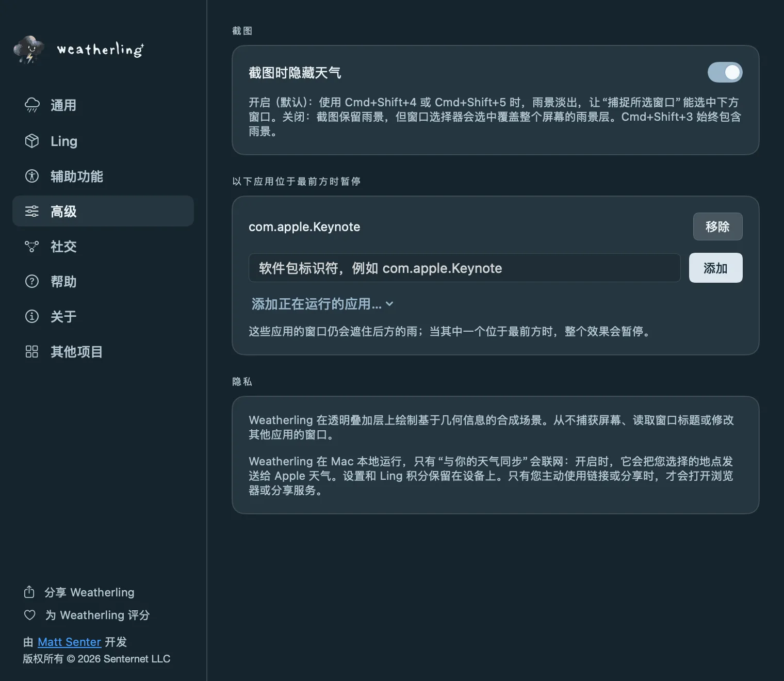Click the 以下应用位于最前方时暂停 heading
784x681 pixels.
(297, 181)
